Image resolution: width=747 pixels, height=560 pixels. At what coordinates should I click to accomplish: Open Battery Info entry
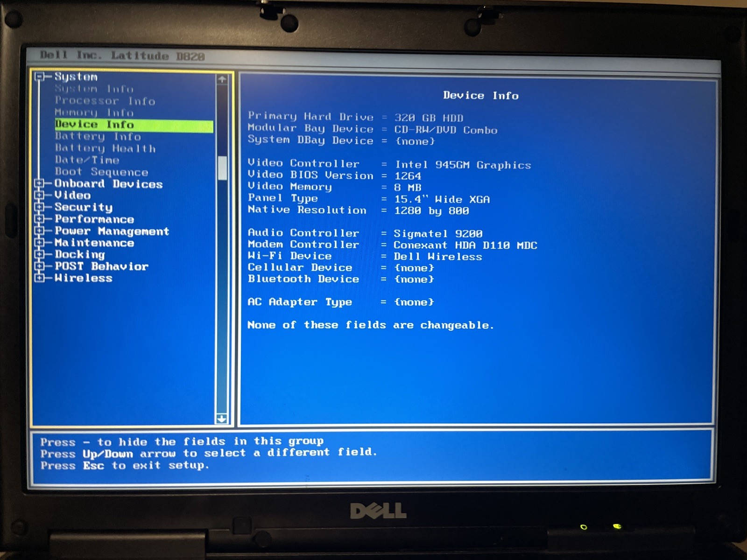coord(98,137)
